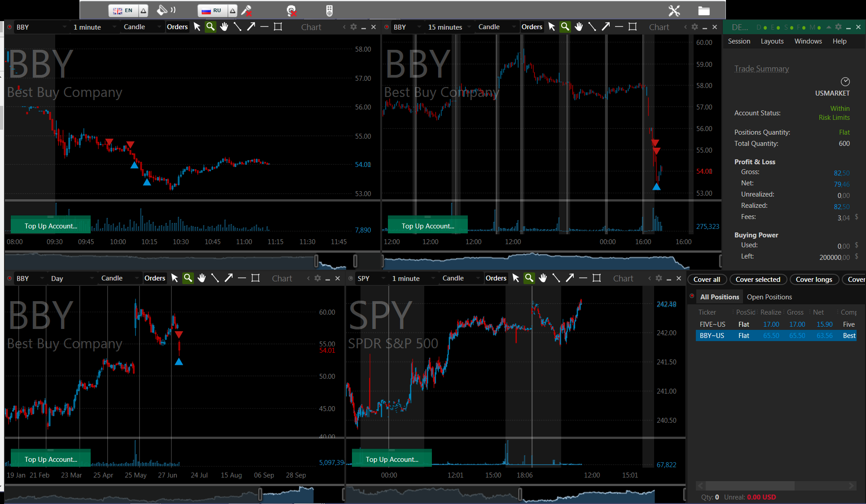Viewport: 866px width, 504px height.
Task: Click Top Up Account in BBY 1 minute chart
Action: (x=51, y=226)
